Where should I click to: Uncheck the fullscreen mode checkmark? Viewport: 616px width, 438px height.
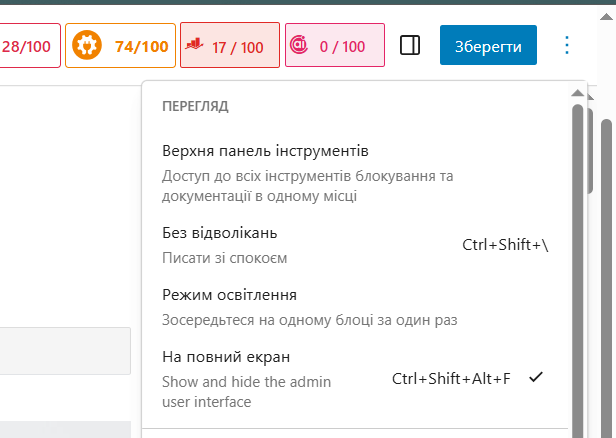point(537,377)
